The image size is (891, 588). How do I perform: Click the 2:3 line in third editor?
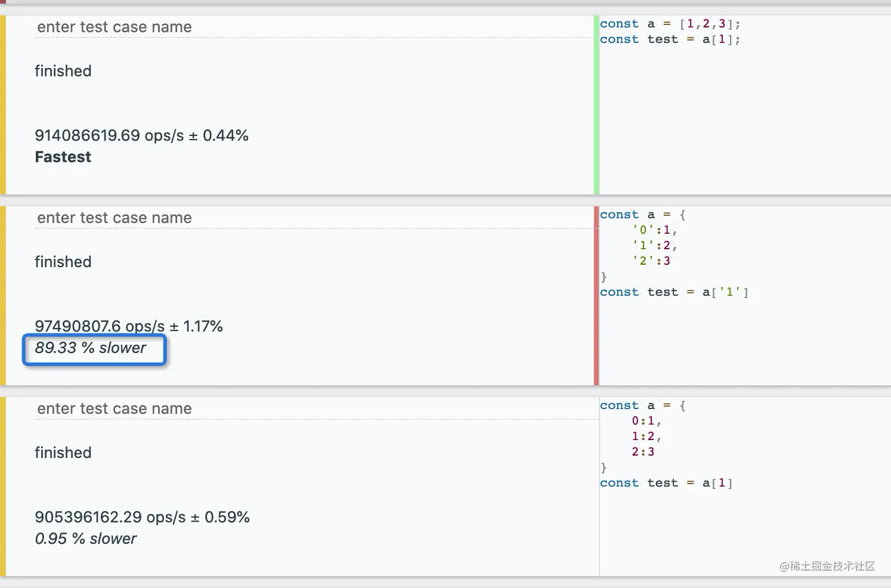pos(643,452)
